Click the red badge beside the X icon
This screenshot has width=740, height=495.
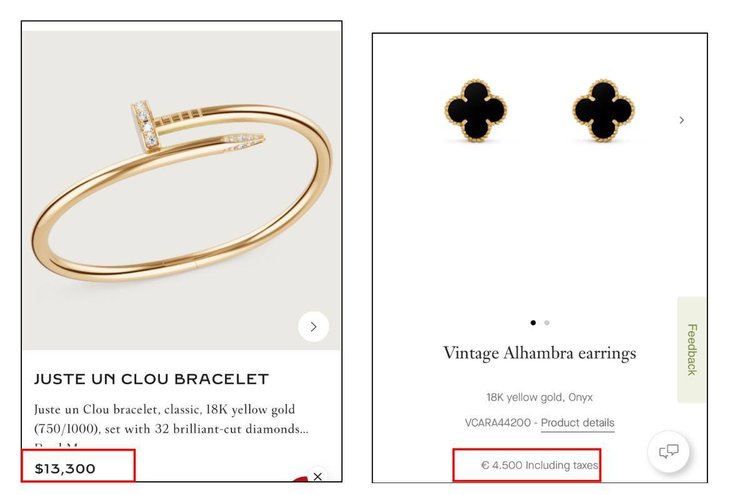[x=300, y=479]
